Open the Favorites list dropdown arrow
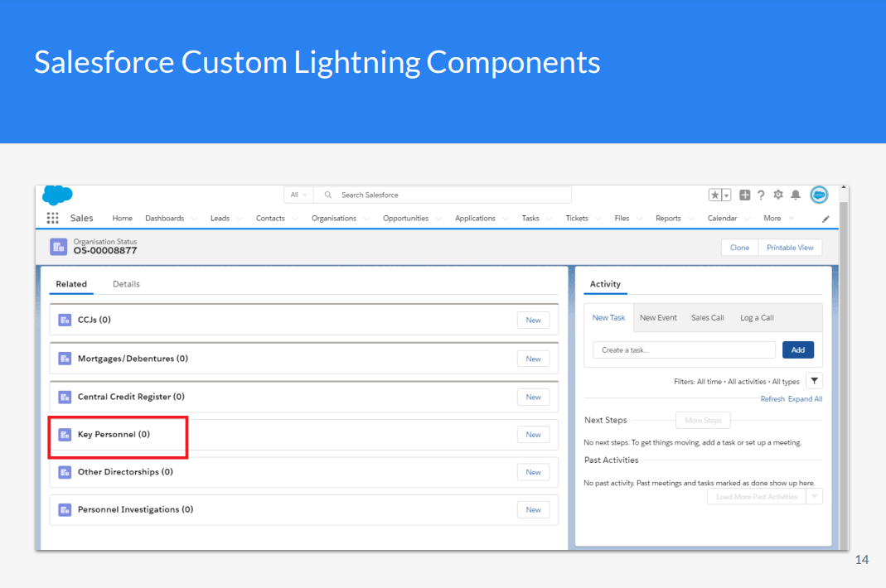This screenshot has height=588, width=886. click(x=727, y=195)
